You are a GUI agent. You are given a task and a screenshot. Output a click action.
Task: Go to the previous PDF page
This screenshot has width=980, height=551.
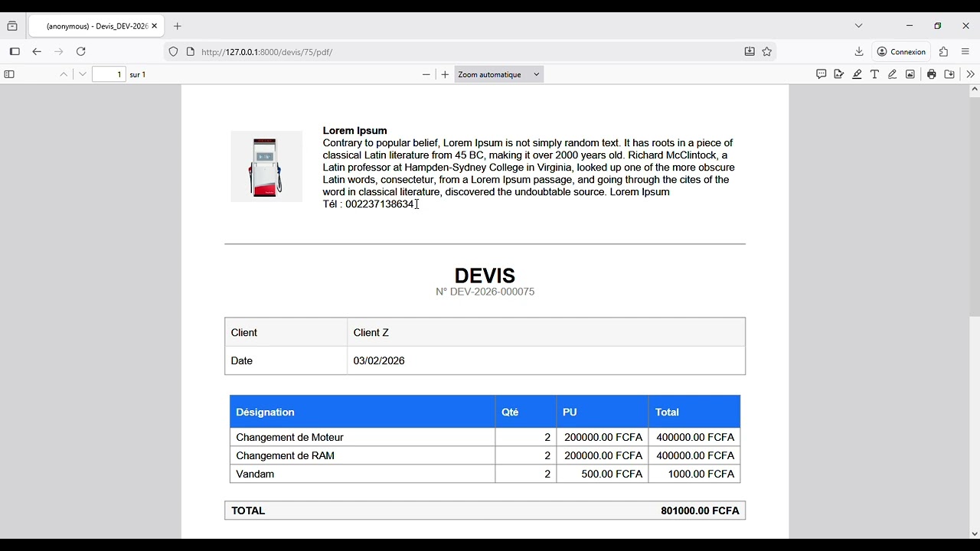pyautogui.click(x=64, y=74)
